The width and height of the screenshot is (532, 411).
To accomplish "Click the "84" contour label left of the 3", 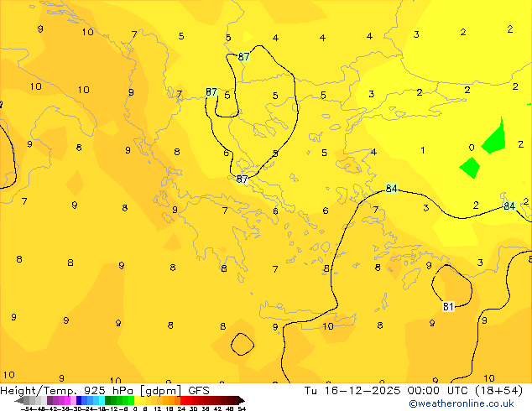I will [x=391, y=188].
